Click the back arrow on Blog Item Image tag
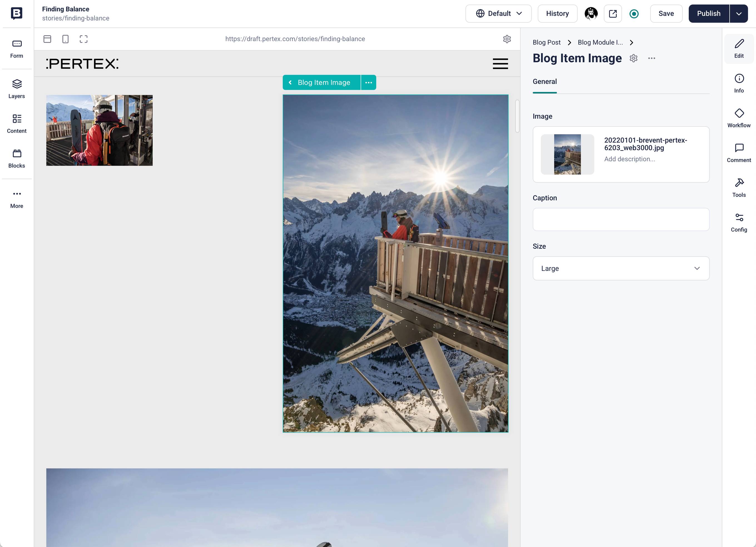 pos(290,83)
